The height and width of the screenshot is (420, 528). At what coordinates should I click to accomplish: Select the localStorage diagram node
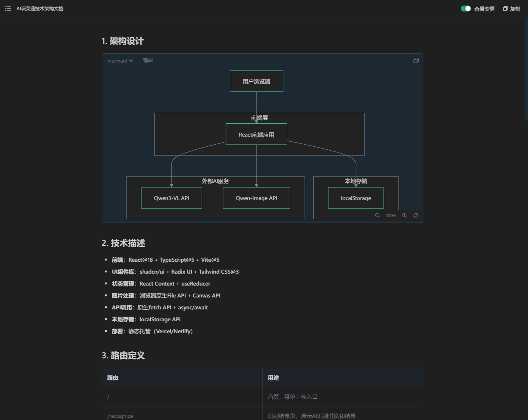[356, 198]
